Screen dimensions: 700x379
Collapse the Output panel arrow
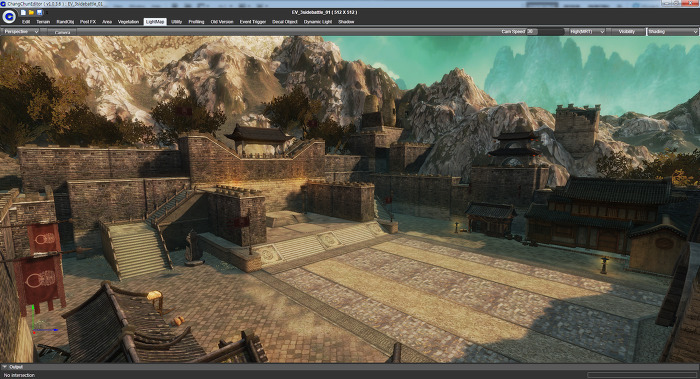click(4, 367)
